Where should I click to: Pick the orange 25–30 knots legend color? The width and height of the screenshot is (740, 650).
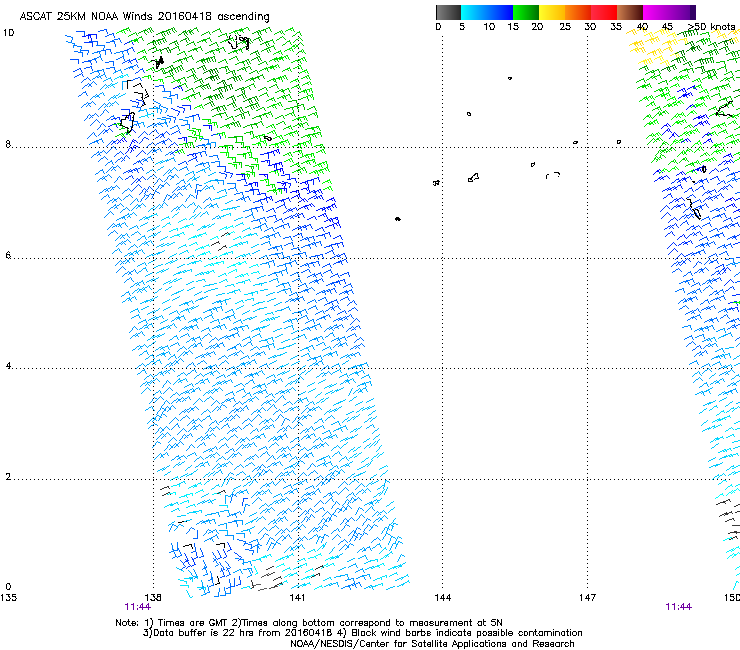tap(578, 12)
